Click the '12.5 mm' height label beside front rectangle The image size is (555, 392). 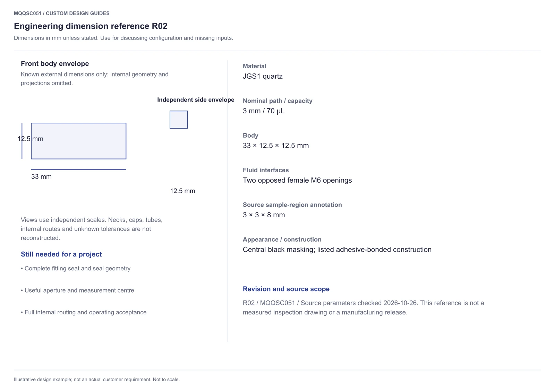(31, 139)
